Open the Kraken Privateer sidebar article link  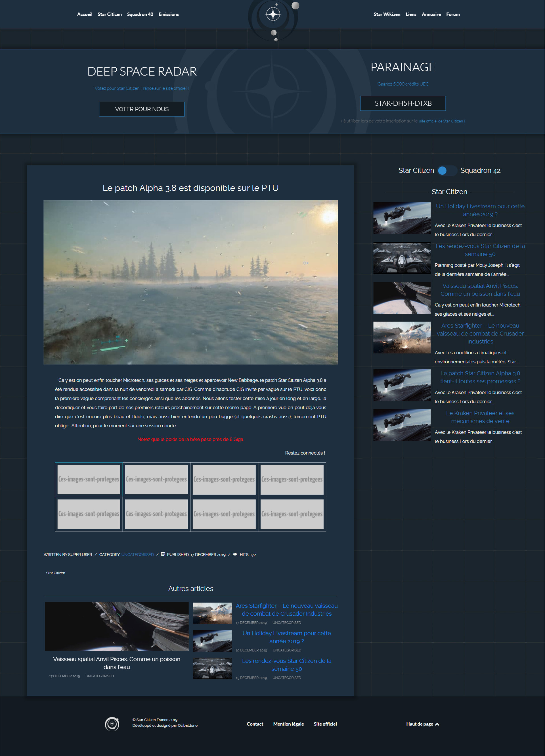coord(480,417)
